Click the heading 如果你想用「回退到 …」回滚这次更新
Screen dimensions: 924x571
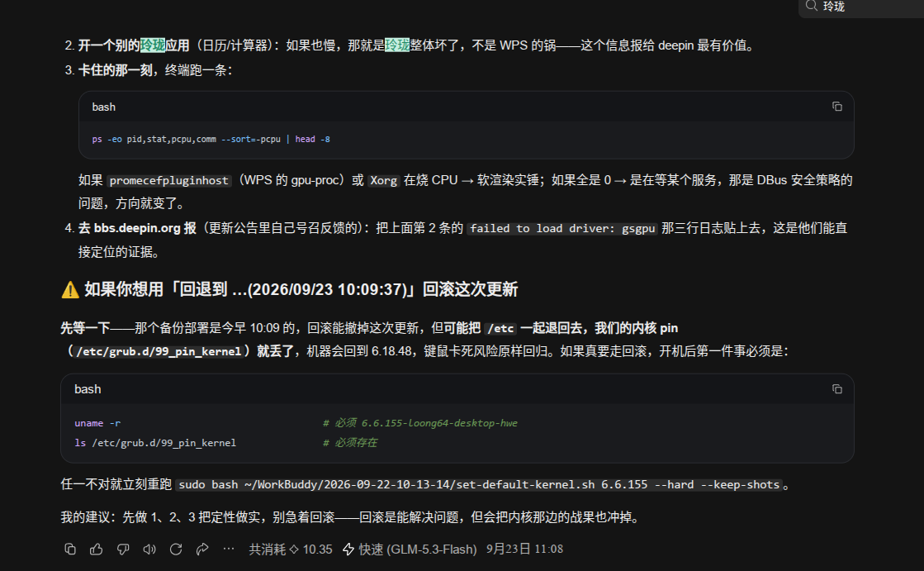click(x=301, y=289)
